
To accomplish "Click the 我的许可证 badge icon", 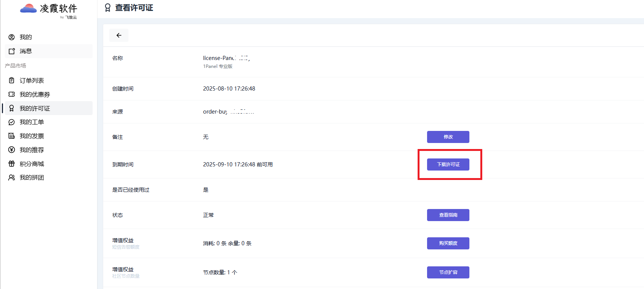I will [12, 108].
